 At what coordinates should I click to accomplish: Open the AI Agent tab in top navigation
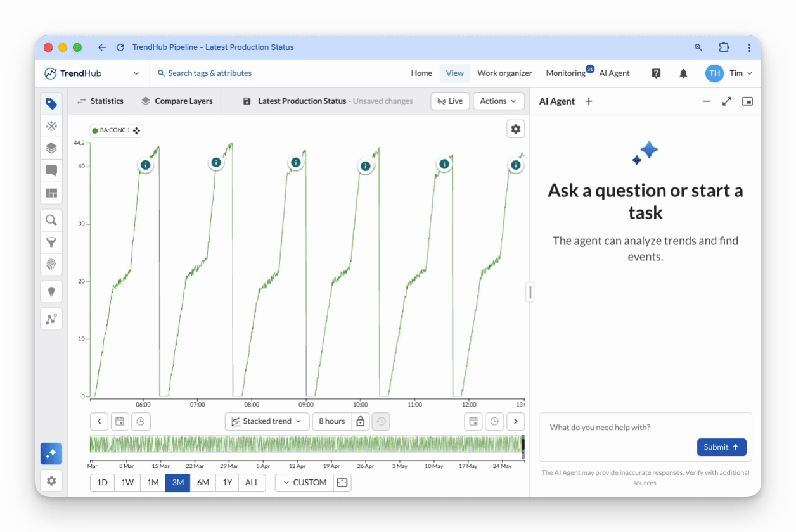click(x=615, y=73)
